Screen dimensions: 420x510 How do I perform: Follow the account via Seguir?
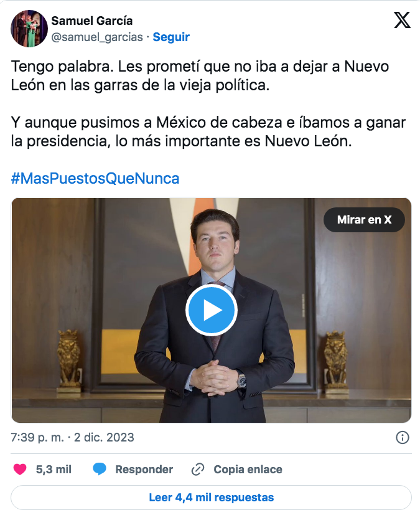171,37
